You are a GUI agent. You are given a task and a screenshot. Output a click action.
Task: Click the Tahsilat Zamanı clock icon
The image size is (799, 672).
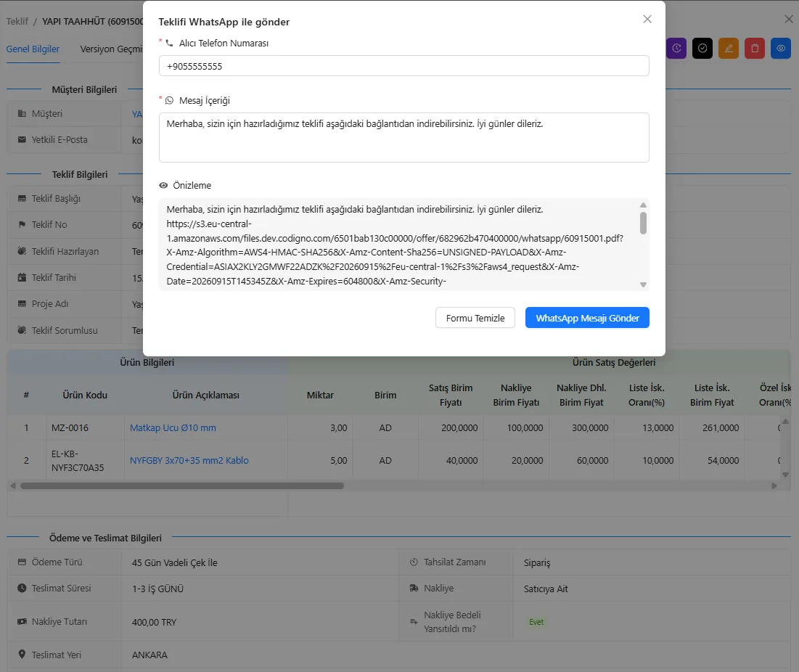pos(414,562)
